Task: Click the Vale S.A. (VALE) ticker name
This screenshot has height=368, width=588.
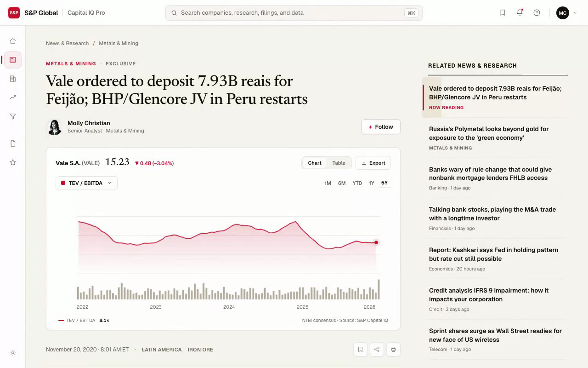Action: 78,163
